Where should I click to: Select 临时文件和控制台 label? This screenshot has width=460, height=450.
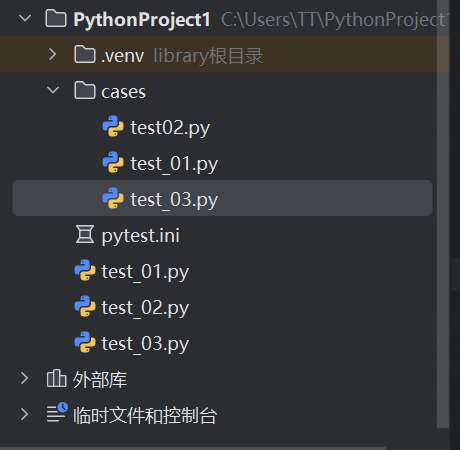click(145, 415)
